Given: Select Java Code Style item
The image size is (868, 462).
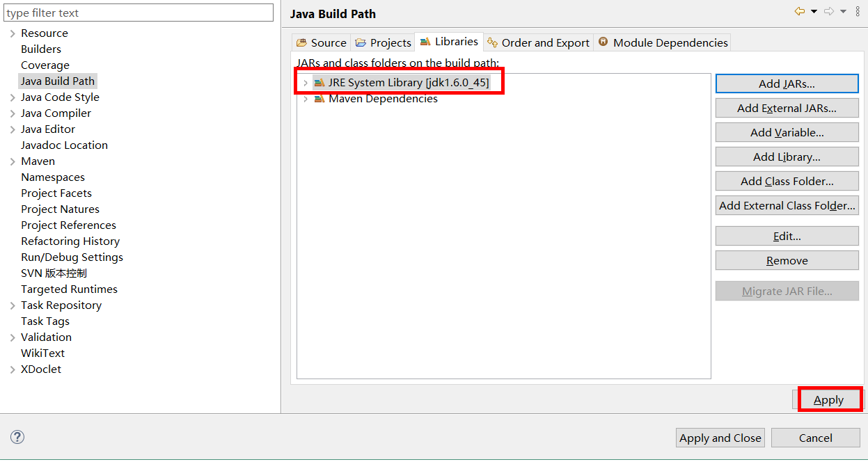Looking at the screenshot, I should click(60, 97).
